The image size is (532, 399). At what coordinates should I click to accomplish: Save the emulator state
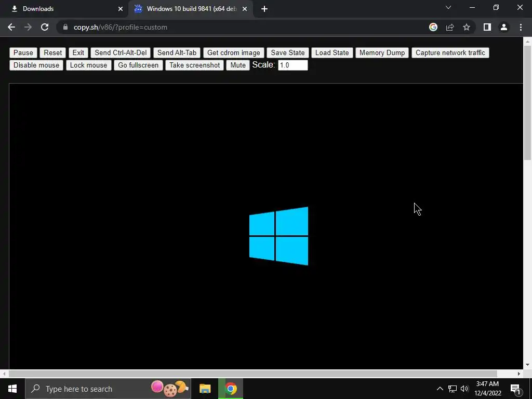pos(288,53)
